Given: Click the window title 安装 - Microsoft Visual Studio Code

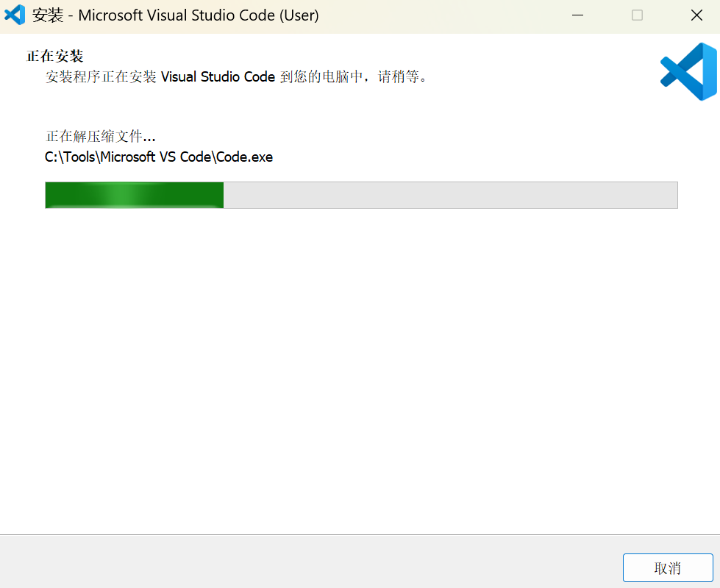Looking at the screenshot, I should tap(176, 15).
